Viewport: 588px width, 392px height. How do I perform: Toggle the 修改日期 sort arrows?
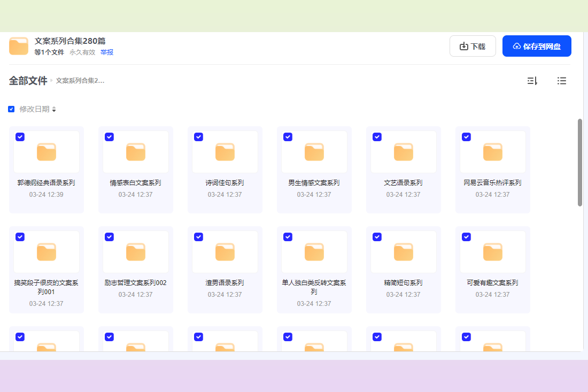54,109
